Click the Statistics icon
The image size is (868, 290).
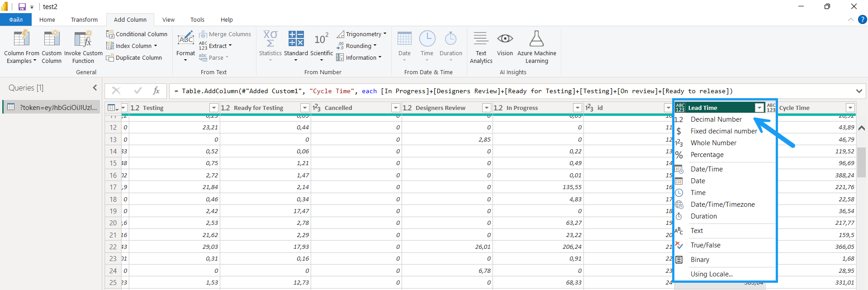[x=270, y=39]
